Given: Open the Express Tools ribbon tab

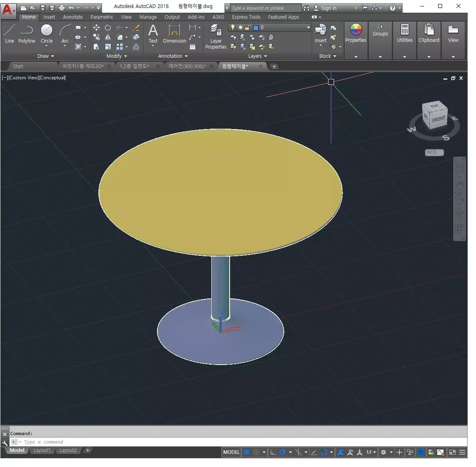Looking at the screenshot, I should (246, 17).
